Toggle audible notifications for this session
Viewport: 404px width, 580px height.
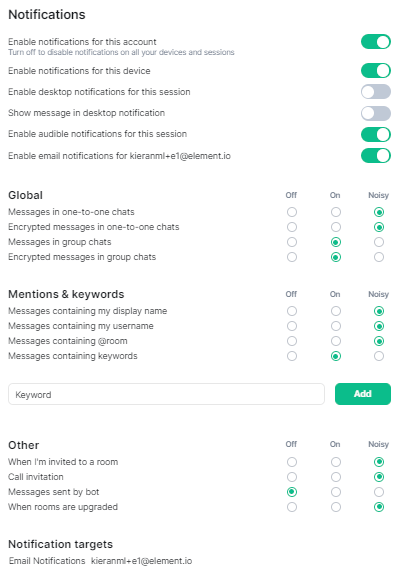pyautogui.click(x=376, y=134)
